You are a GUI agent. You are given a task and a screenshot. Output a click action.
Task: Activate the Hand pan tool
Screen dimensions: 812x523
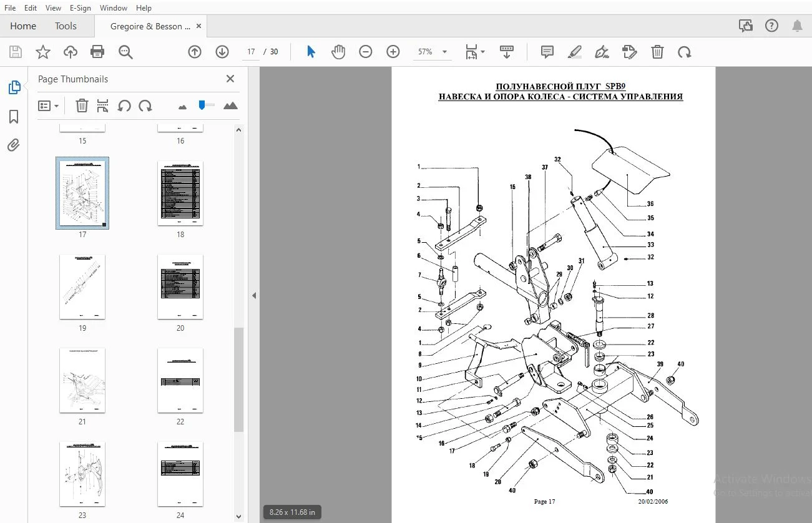(338, 52)
